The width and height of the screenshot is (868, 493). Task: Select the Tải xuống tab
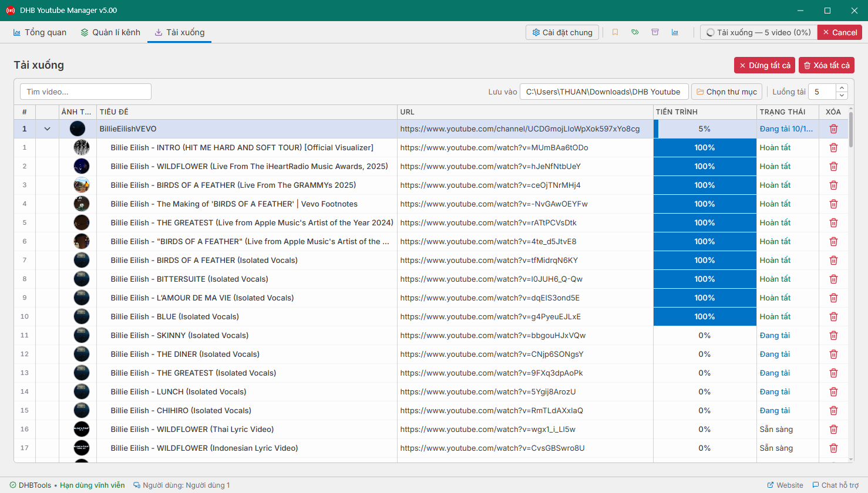180,32
